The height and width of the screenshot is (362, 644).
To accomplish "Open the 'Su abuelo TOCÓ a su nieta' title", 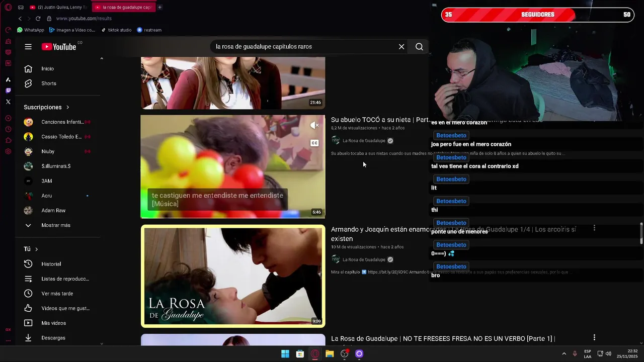I will 379,120.
